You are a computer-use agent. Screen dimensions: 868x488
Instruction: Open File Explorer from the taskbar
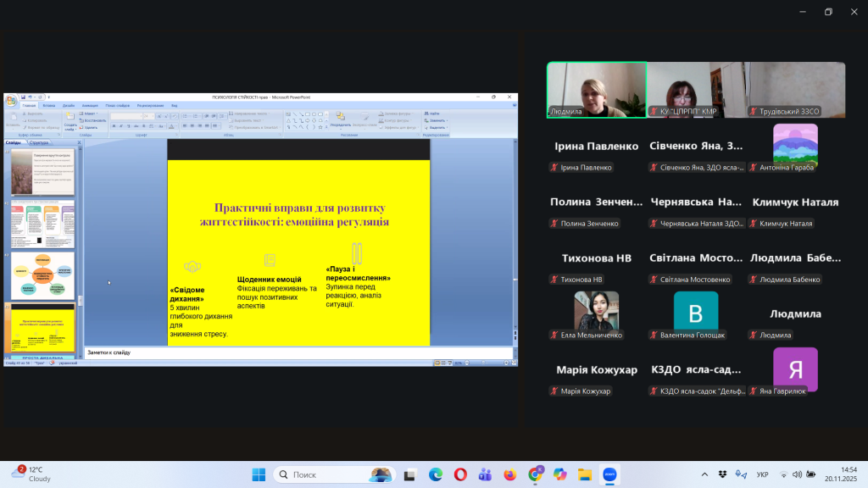pyautogui.click(x=583, y=474)
